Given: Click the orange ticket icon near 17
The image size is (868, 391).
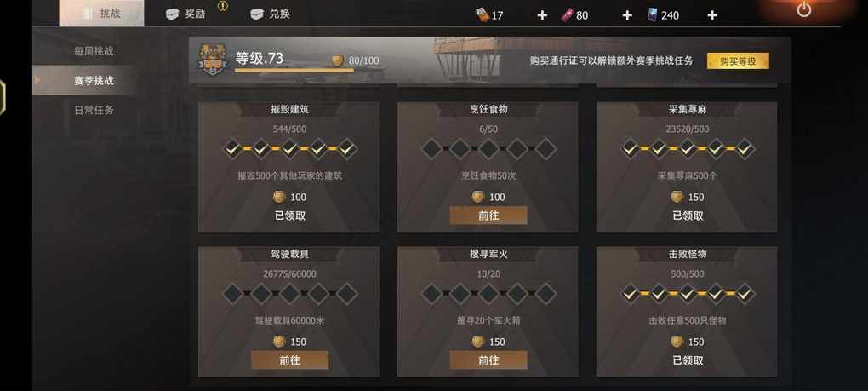Looking at the screenshot, I should click(x=483, y=15).
